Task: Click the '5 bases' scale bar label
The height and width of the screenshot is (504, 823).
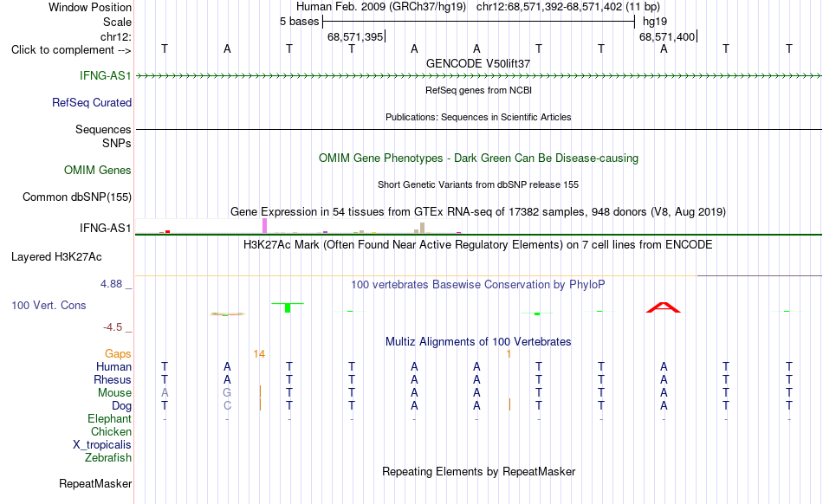Action: [299, 22]
